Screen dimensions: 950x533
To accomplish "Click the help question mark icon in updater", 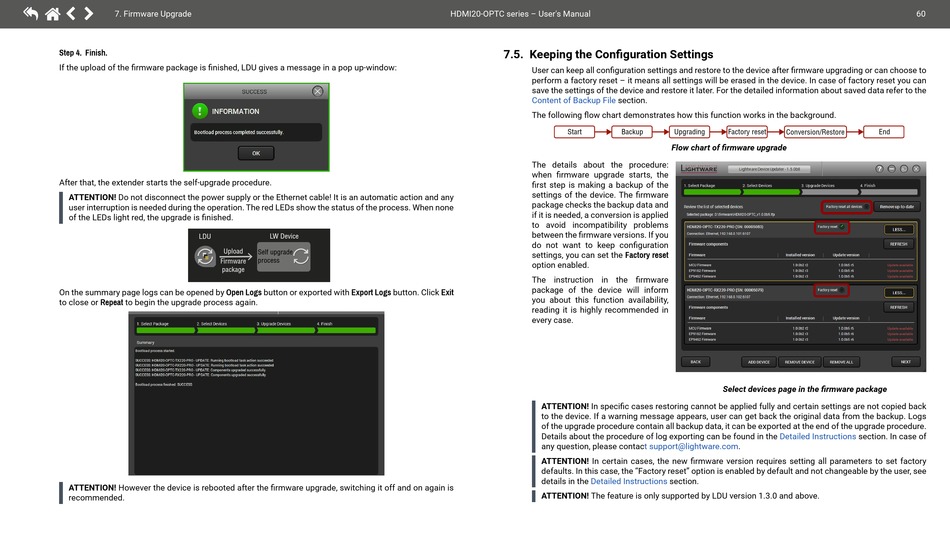I will click(x=879, y=169).
